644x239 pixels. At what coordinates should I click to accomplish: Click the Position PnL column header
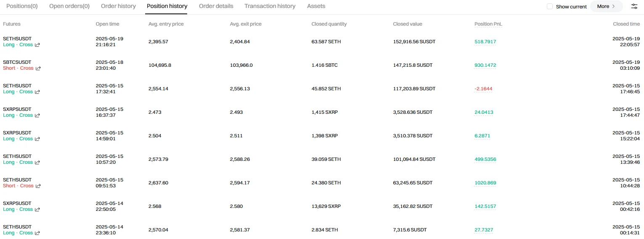tap(488, 24)
